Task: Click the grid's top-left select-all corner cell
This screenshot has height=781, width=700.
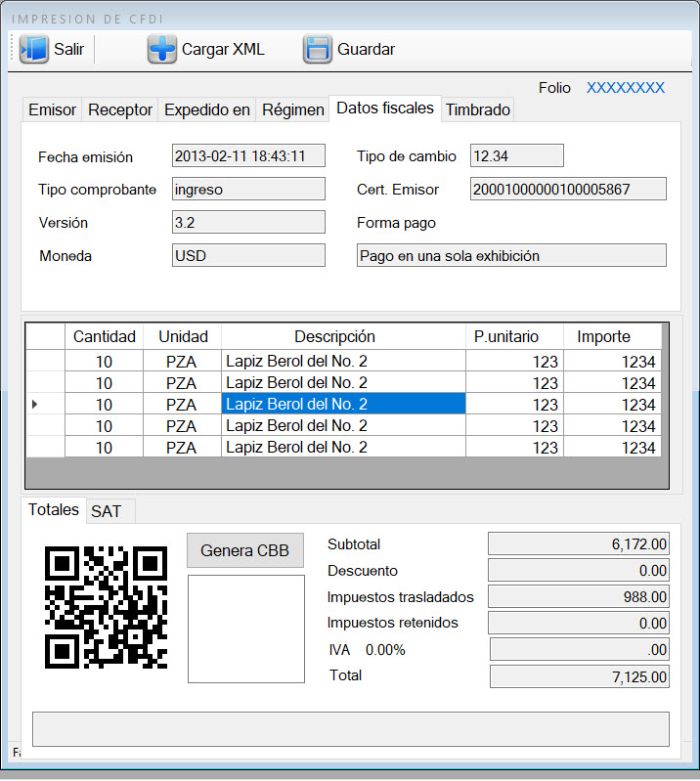Action: tap(45, 336)
